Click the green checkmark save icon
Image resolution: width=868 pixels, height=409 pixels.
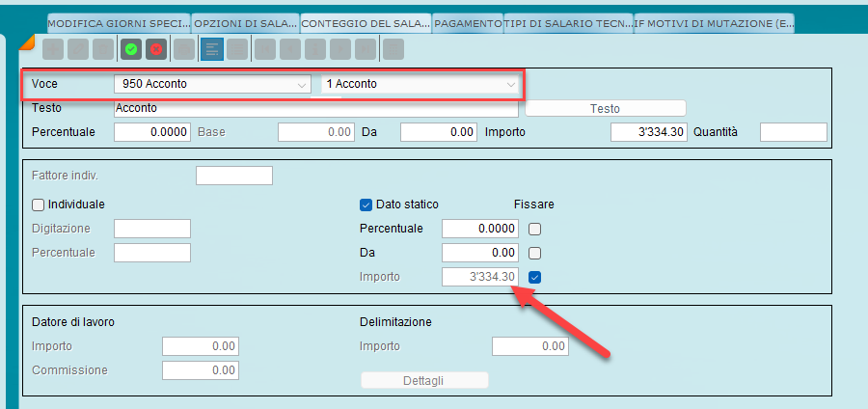point(130,48)
